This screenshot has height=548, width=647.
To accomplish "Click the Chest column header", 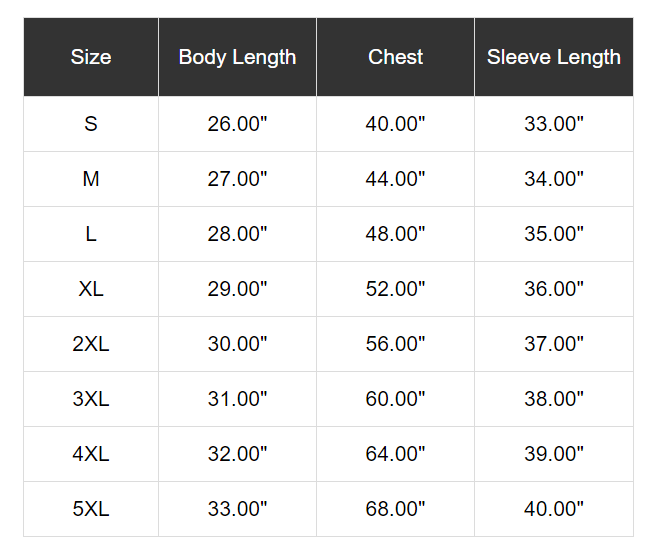I will coord(396,57).
